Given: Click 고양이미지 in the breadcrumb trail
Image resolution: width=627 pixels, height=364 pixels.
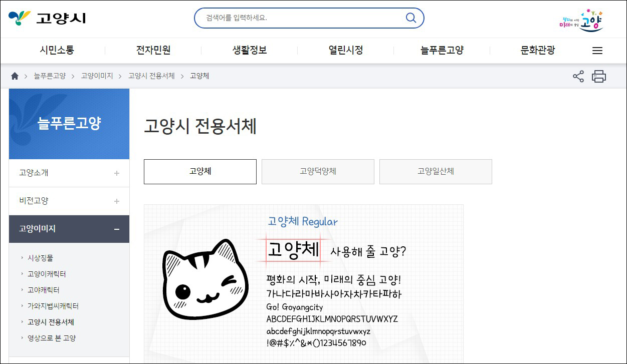Looking at the screenshot, I should click(x=96, y=76).
